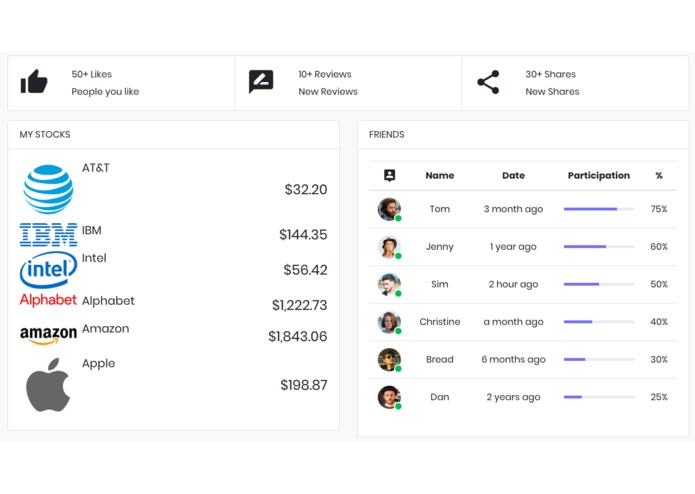Click the Shares network icon
695x494 pixels.
click(488, 82)
